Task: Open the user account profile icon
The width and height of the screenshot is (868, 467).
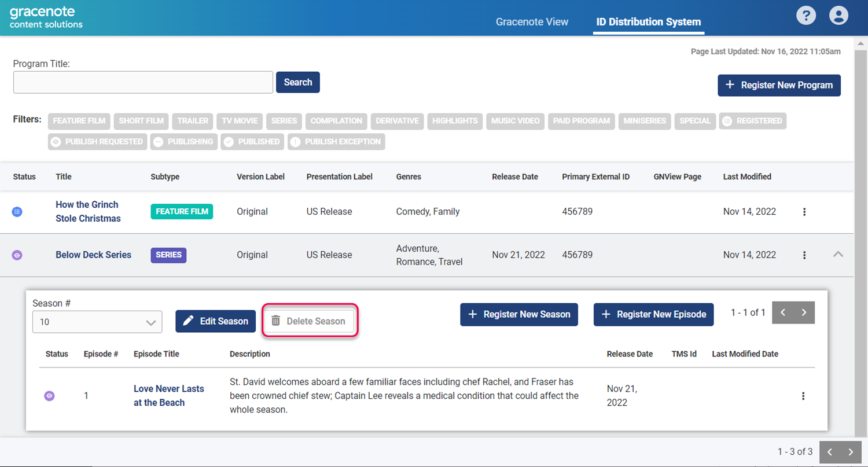Action: point(838,16)
